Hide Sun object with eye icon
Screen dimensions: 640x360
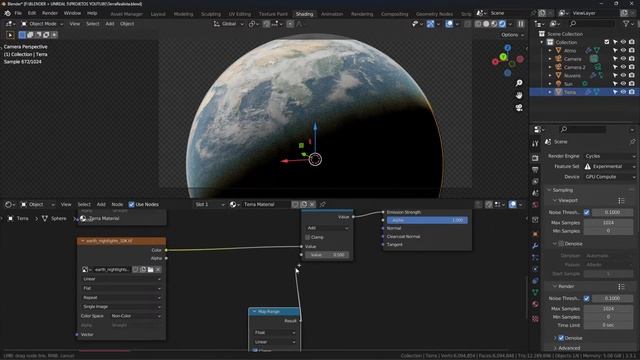click(x=623, y=84)
